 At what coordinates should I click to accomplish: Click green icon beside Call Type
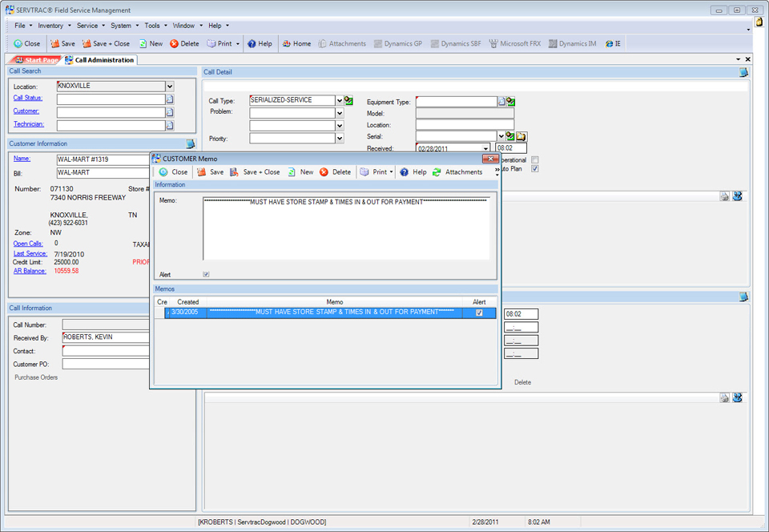click(x=348, y=100)
